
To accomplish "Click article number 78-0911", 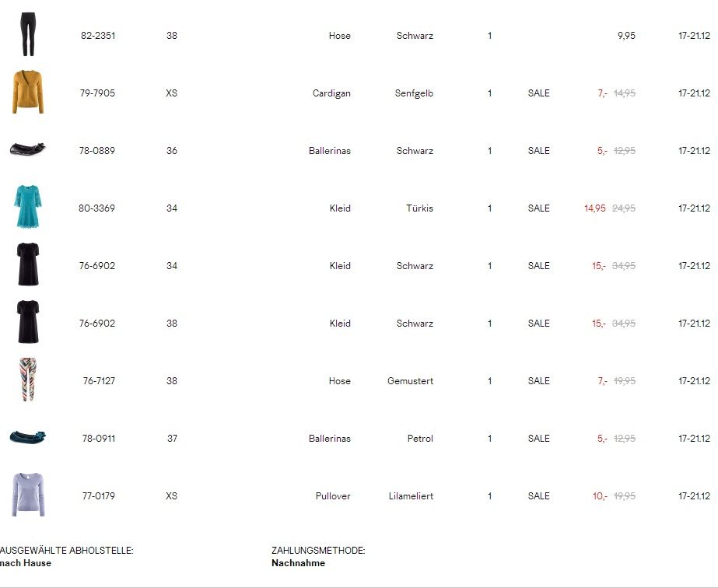I will pyautogui.click(x=98, y=439).
